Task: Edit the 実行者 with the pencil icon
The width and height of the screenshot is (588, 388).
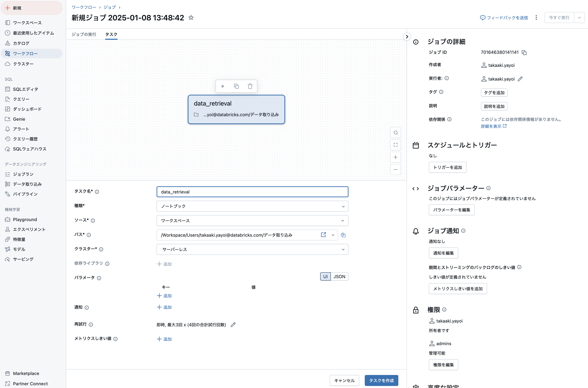Action: tap(520, 79)
